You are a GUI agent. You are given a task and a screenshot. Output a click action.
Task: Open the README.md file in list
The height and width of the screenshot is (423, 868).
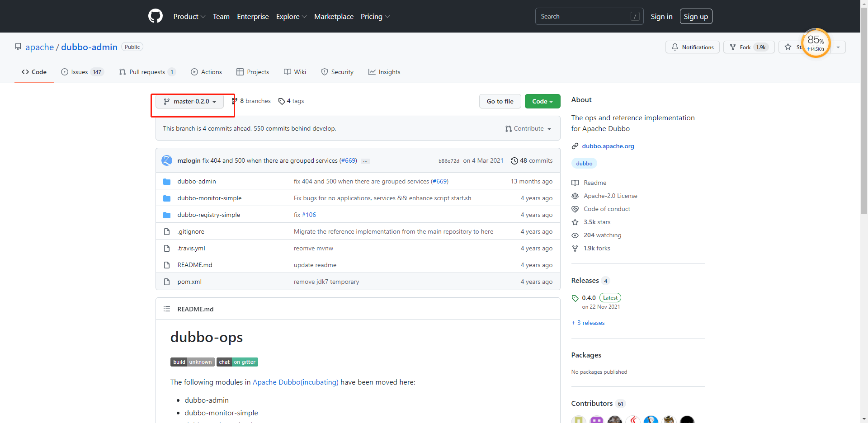click(195, 265)
